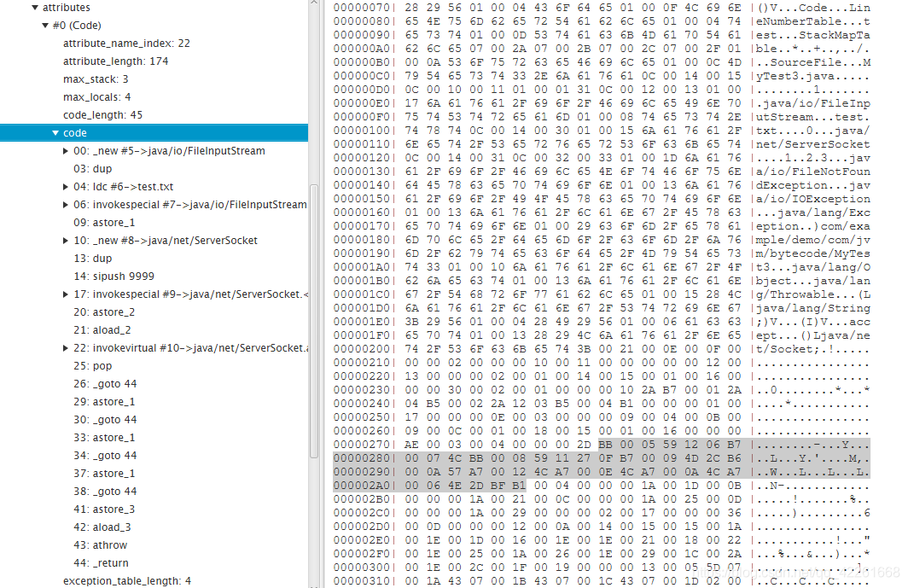The image size is (908, 588).
Task: Click hex offset 000001D0
Action: [x=361, y=308]
